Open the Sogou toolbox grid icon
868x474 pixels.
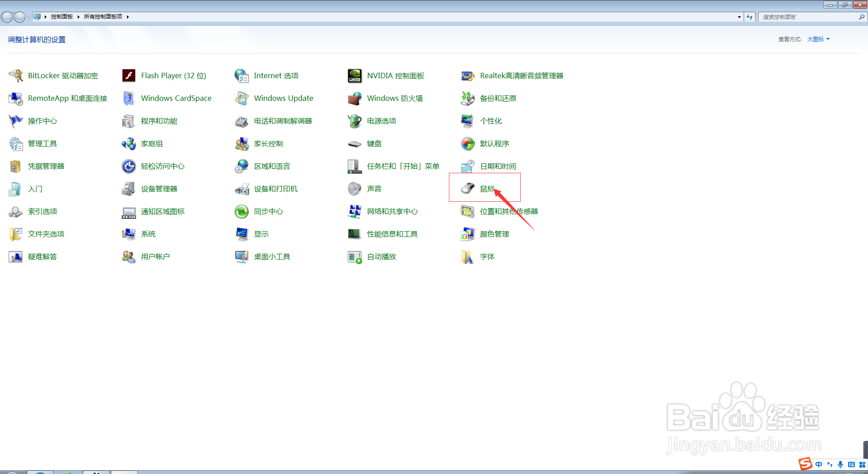pyautogui.click(x=862, y=465)
